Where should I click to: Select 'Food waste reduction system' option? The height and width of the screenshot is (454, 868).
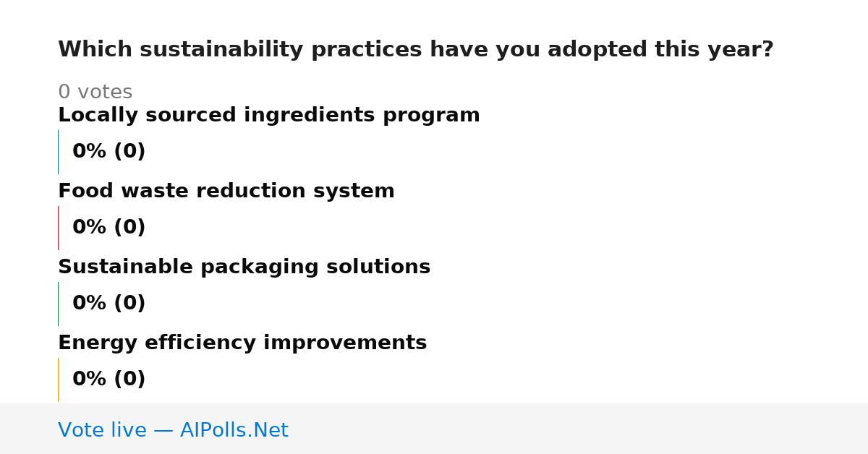[x=226, y=192]
